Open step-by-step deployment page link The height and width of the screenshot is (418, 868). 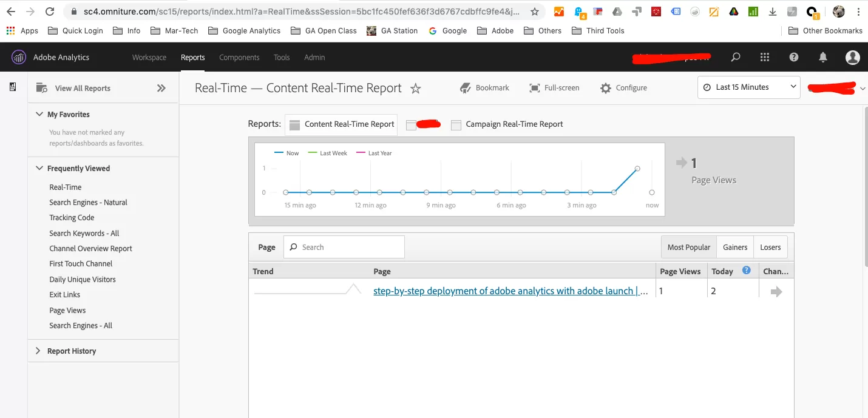pyautogui.click(x=510, y=291)
